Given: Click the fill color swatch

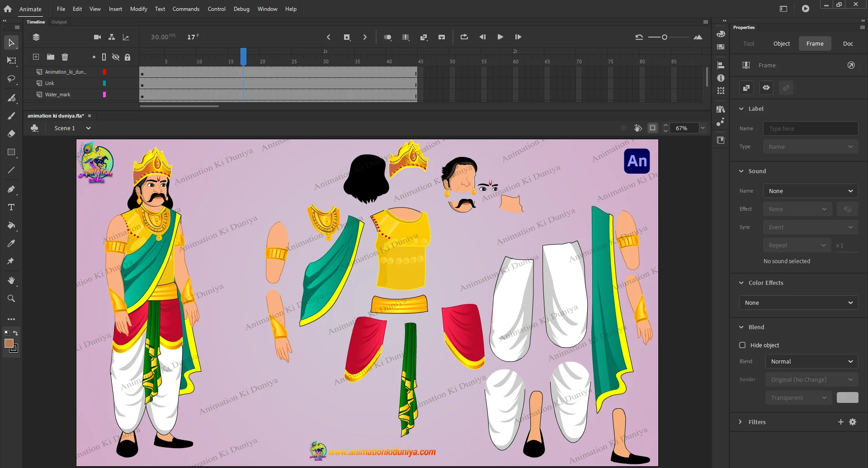Looking at the screenshot, I should [x=9, y=343].
